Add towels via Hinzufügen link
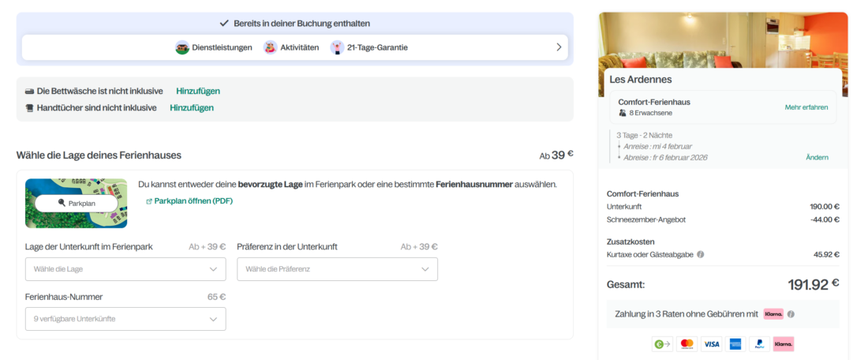 [192, 108]
